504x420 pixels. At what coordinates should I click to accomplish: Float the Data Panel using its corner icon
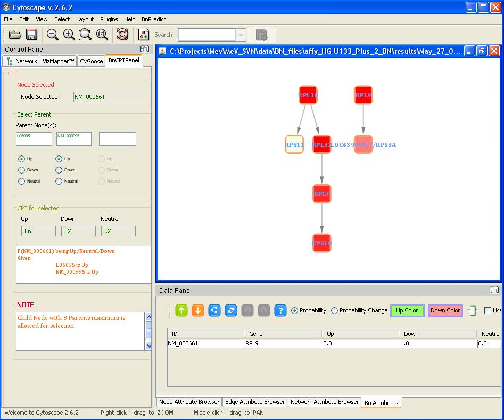tap(494, 290)
